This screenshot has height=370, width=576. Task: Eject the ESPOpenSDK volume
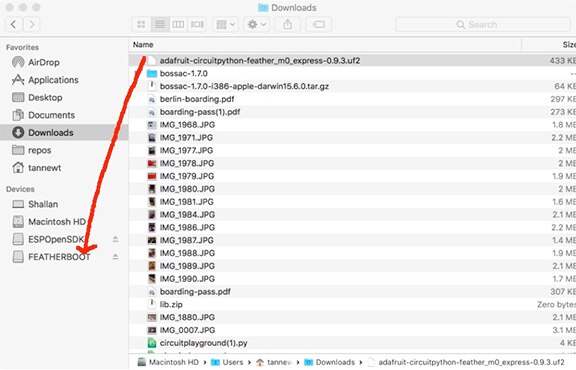[x=115, y=239]
